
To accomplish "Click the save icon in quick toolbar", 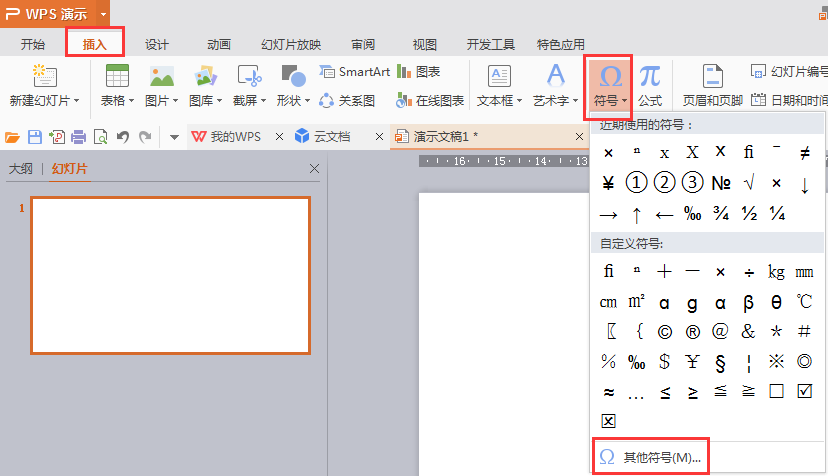I will click(35, 136).
